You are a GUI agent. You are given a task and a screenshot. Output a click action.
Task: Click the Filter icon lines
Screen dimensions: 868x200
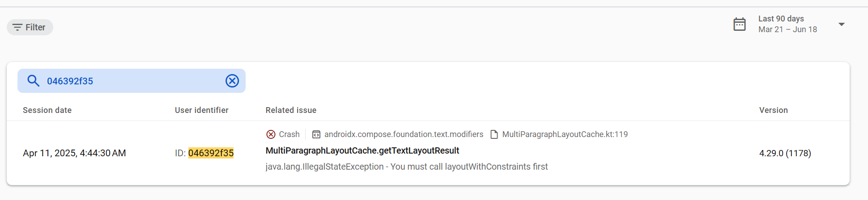[17, 27]
